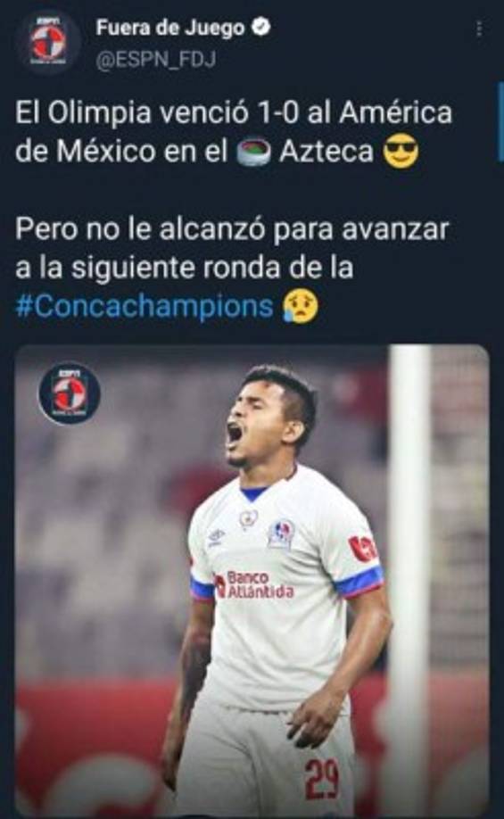
Task: Click the Umbro logo on the jersey
Action: [x=216, y=536]
